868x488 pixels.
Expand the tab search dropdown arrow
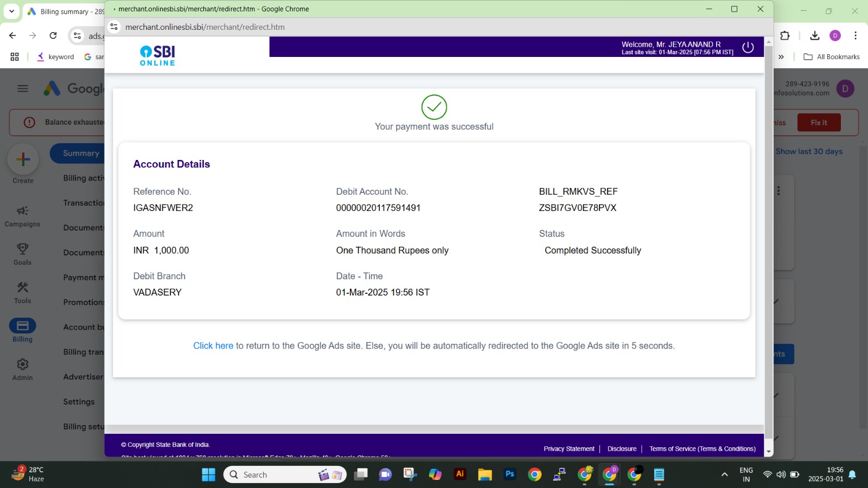[x=11, y=11]
